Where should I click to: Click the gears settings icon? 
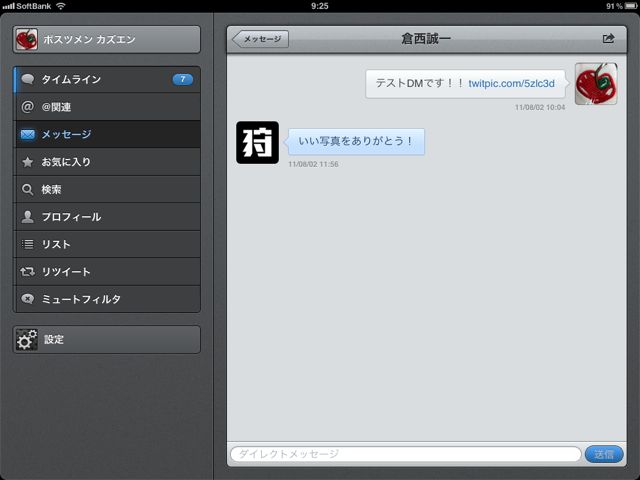click(x=27, y=340)
